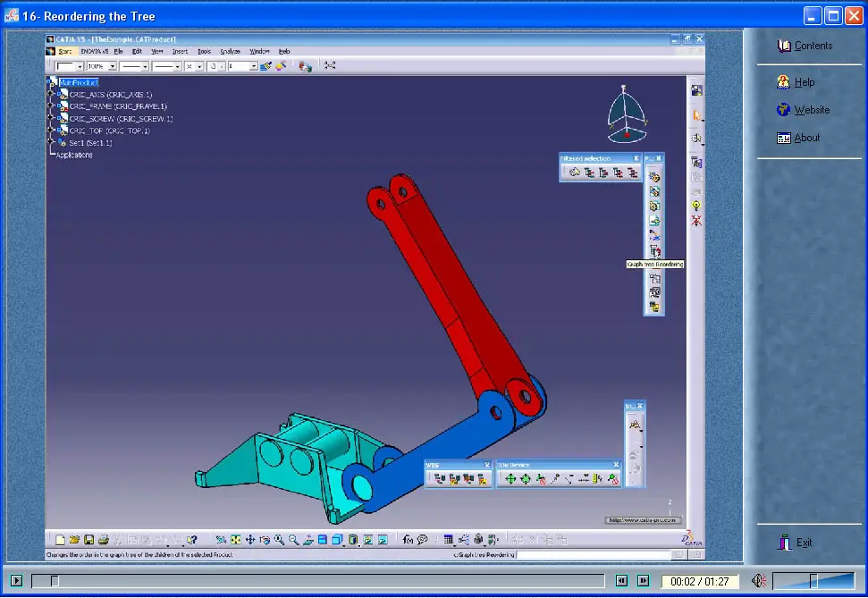Expand the CRIC_AXIS tree node
This screenshot has width=868, height=598.
click(x=50, y=94)
